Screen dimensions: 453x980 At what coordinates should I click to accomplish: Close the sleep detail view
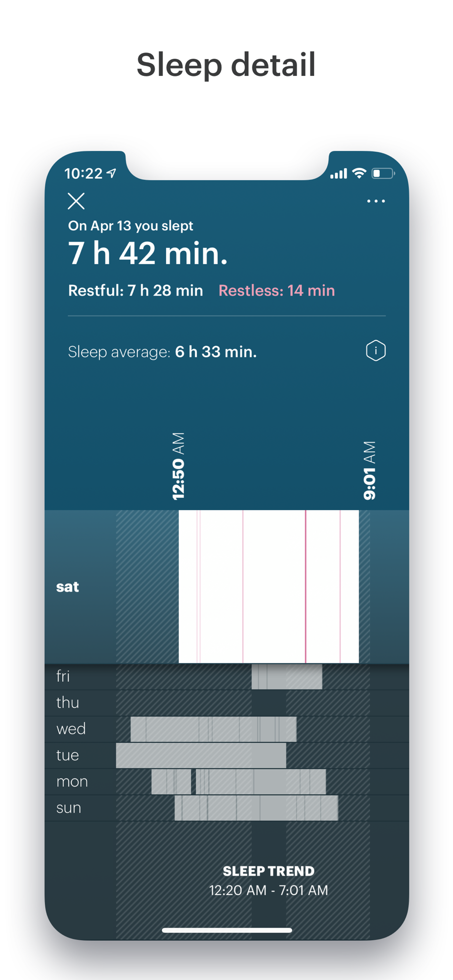[76, 201]
